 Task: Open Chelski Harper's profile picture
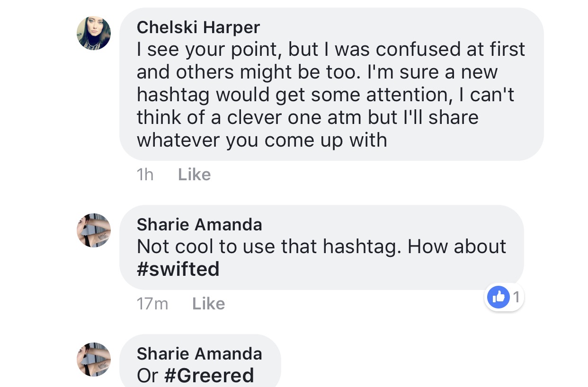[94, 33]
